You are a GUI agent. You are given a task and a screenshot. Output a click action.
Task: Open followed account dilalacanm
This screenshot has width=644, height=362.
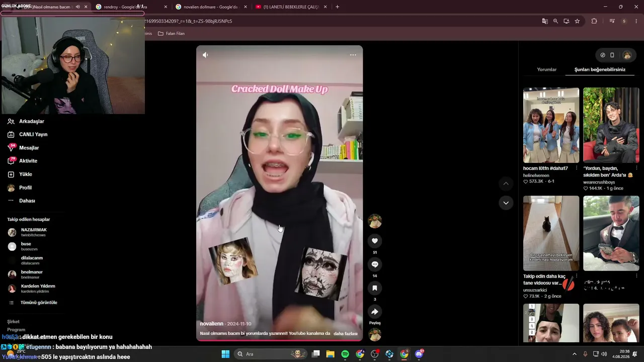click(31, 260)
